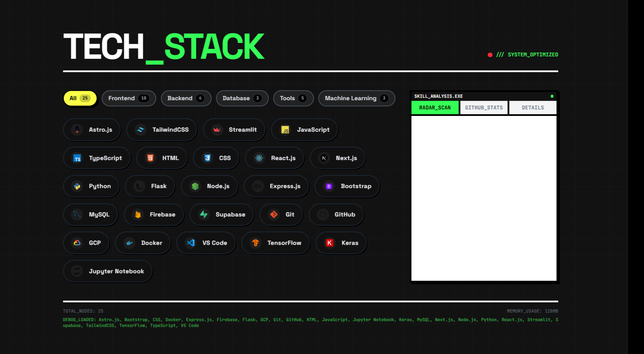The image size is (644, 354).
Task: Click the Streamlit crown icon
Action: (x=217, y=130)
